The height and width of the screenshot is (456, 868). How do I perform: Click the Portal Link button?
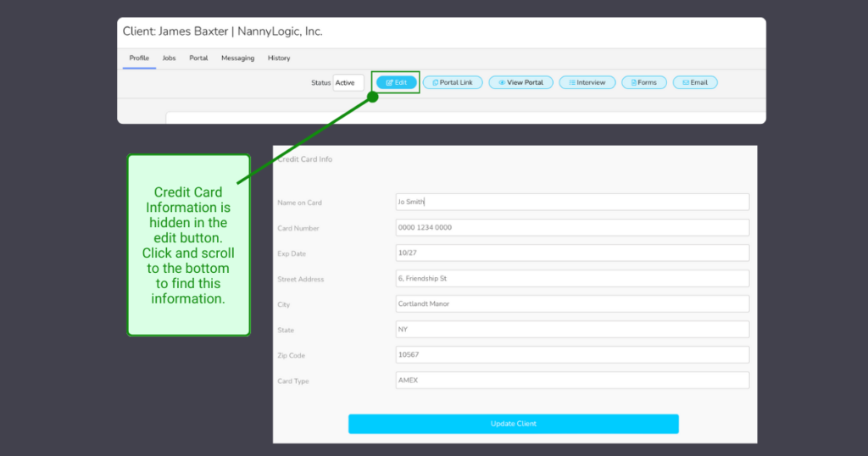(453, 82)
